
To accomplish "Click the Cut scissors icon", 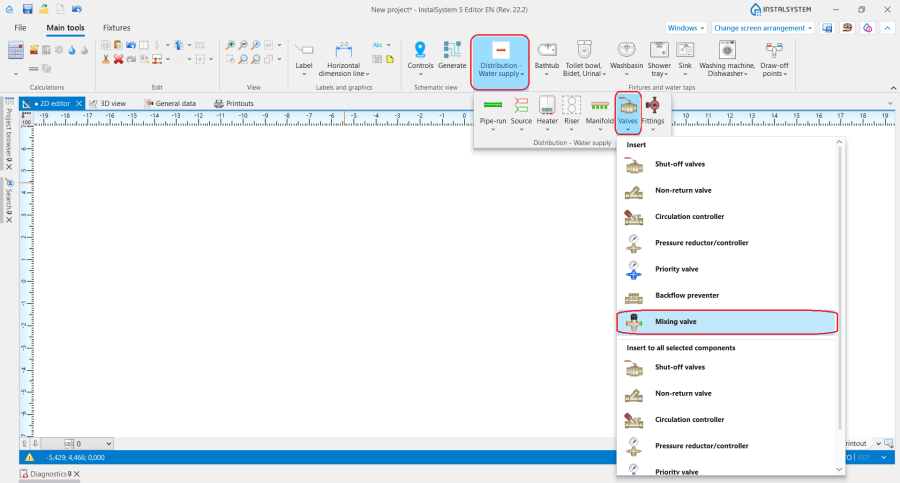I will (x=106, y=59).
